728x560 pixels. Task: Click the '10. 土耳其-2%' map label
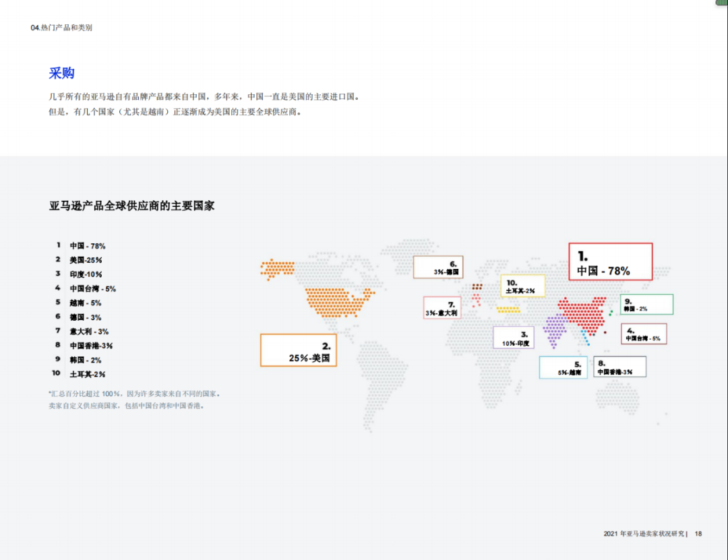pyautogui.click(x=522, y=286)
